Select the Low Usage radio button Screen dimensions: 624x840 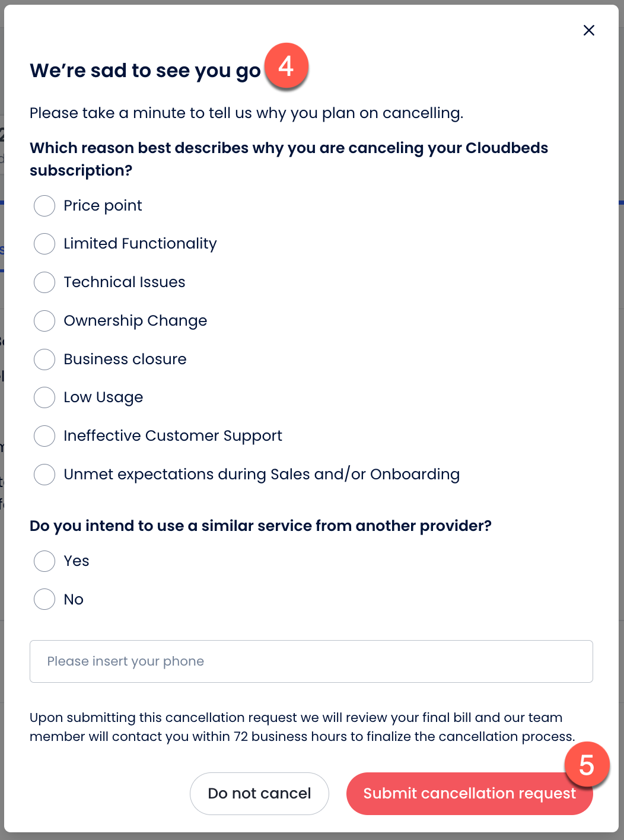click(44, 397)
